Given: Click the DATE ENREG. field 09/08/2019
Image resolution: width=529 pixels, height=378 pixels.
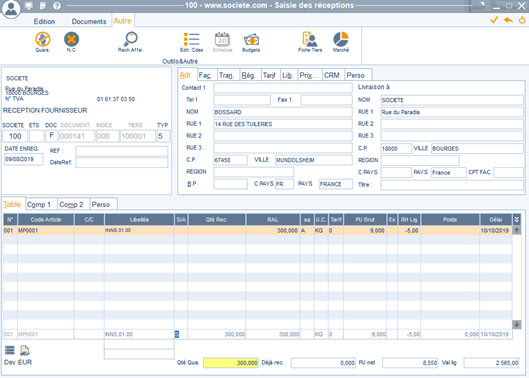Looking at the screenshot, I should [x=24, y=159].
